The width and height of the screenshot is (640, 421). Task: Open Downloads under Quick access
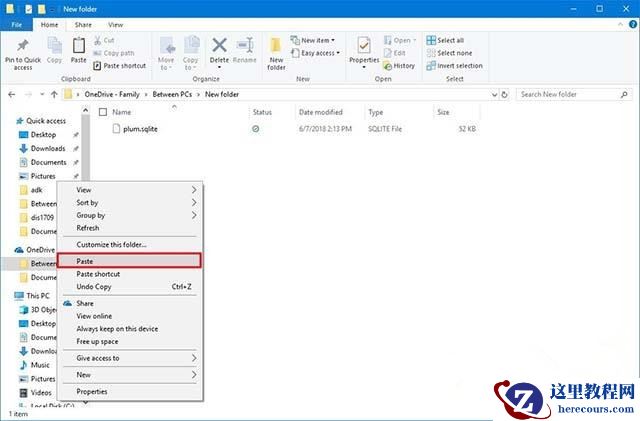point(48,148)
